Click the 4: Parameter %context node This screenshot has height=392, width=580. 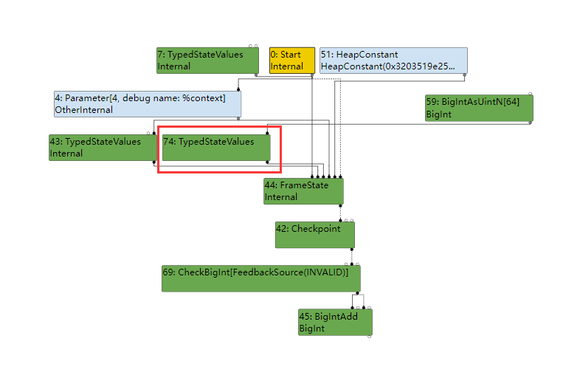147,104
